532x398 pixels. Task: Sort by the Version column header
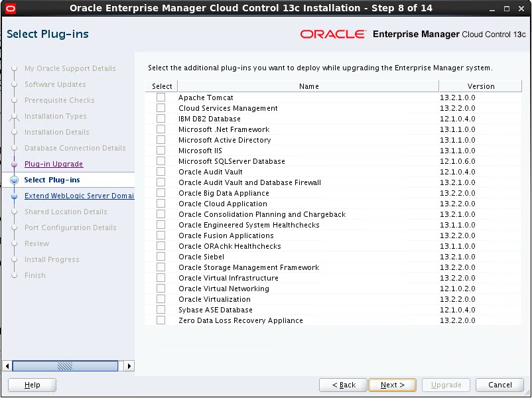coord(480,86)
